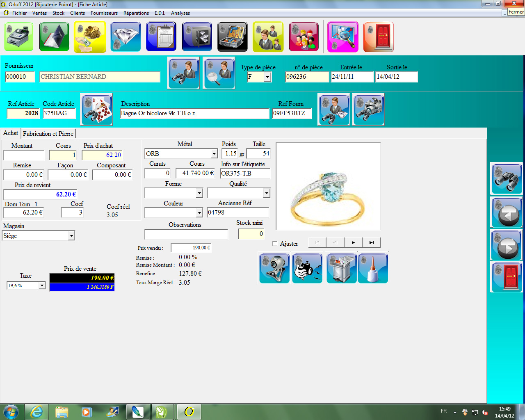Open the cash register module
This screenshot has width=525, height=420.
[x=19, y=37]
